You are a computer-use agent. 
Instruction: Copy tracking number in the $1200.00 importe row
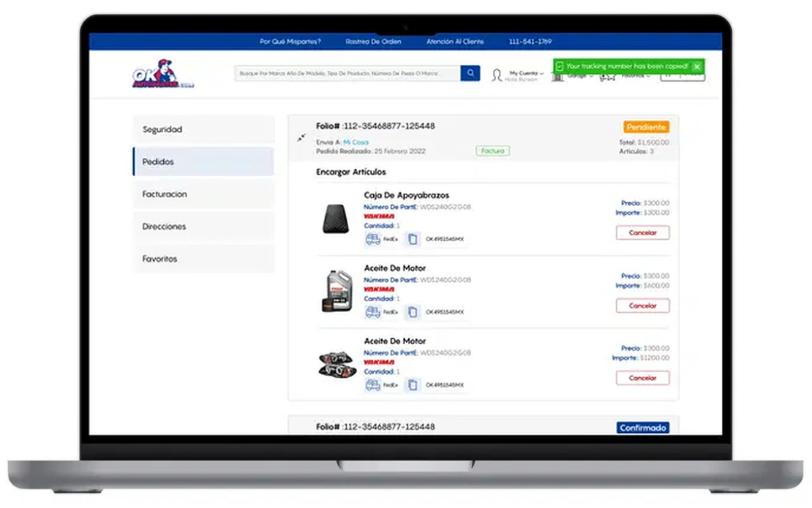click(x=412, y=385)
